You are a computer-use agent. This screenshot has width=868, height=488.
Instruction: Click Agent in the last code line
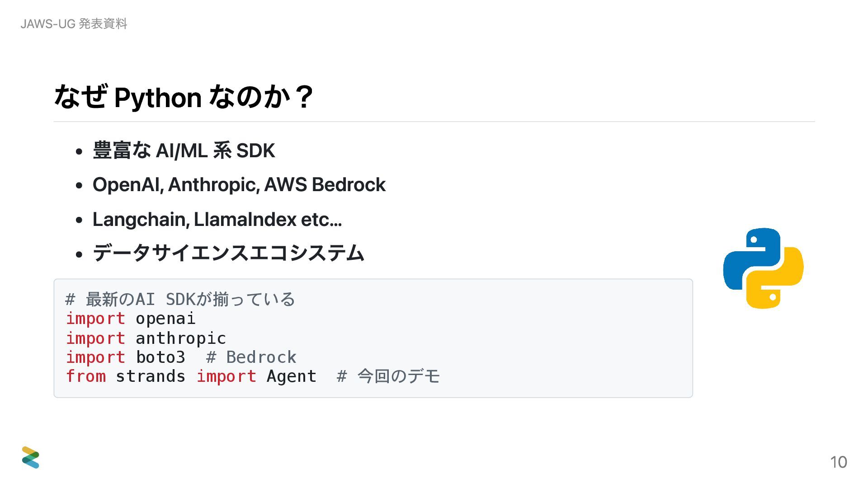[x=291, y=376]
